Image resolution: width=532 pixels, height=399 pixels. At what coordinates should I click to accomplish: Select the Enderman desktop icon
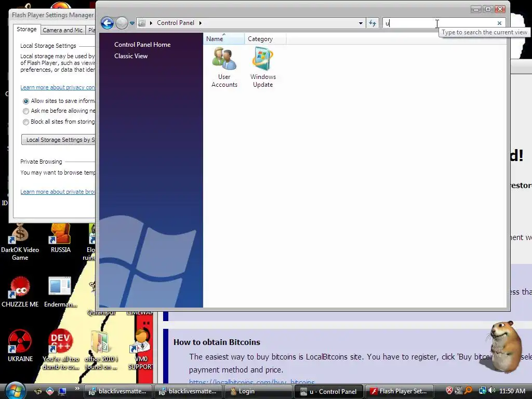tap(60, 292)
